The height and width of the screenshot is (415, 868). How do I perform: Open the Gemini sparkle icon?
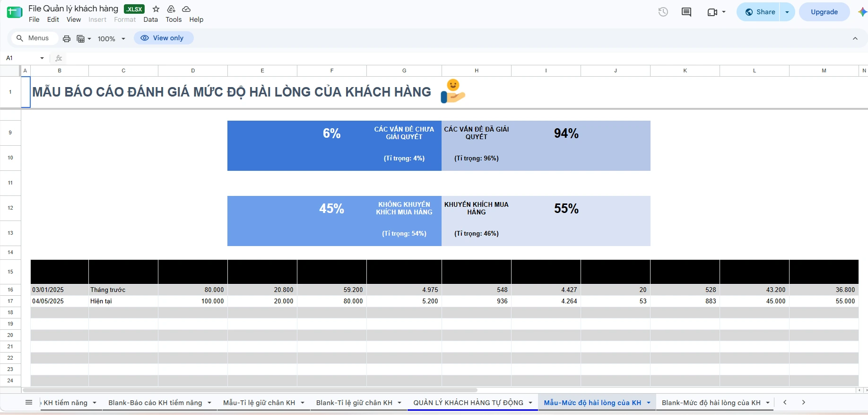pos(862,12)
